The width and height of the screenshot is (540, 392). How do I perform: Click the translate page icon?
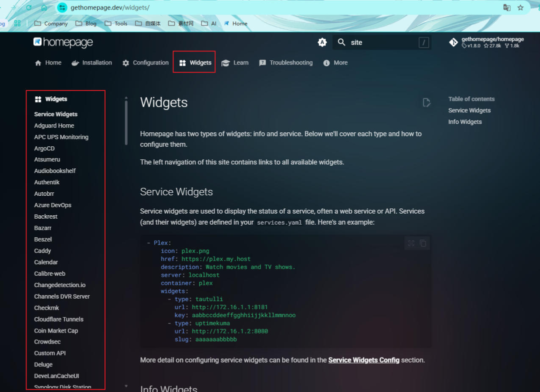(506, 7)
